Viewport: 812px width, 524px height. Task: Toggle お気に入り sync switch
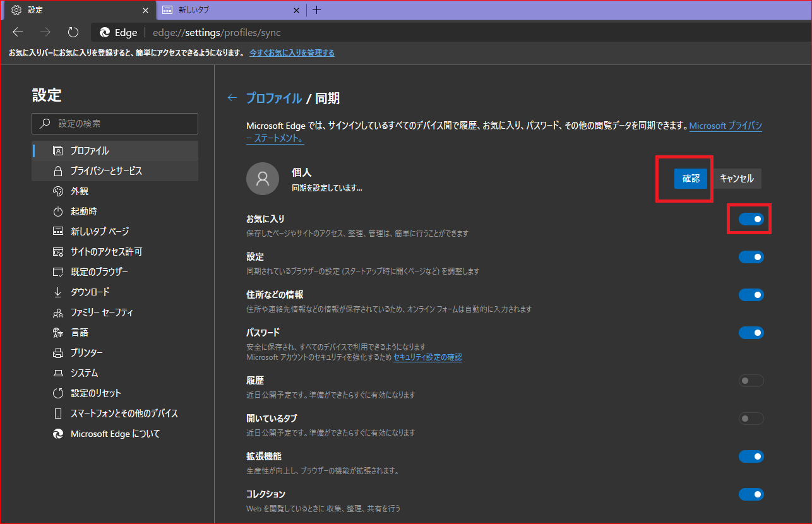point(751,219)
